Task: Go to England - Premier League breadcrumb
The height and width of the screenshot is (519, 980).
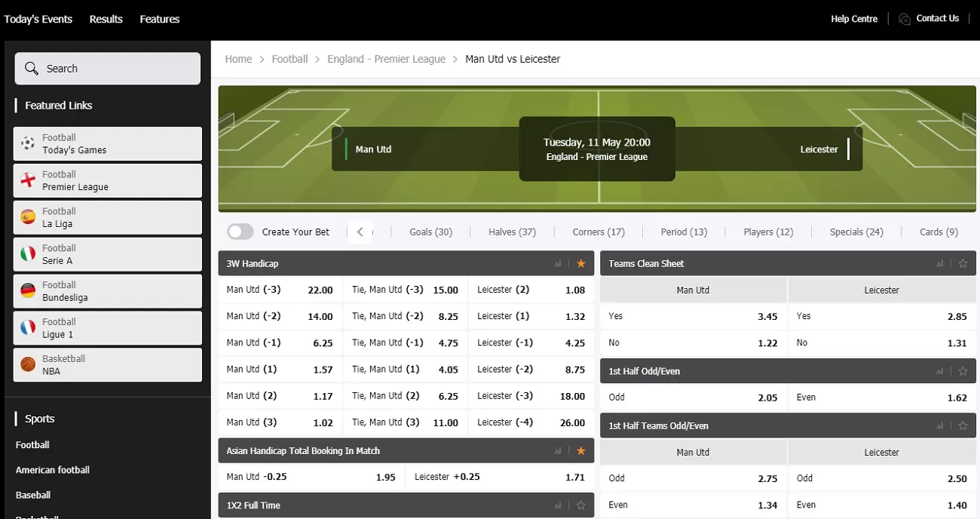Action: pos(386,59)
